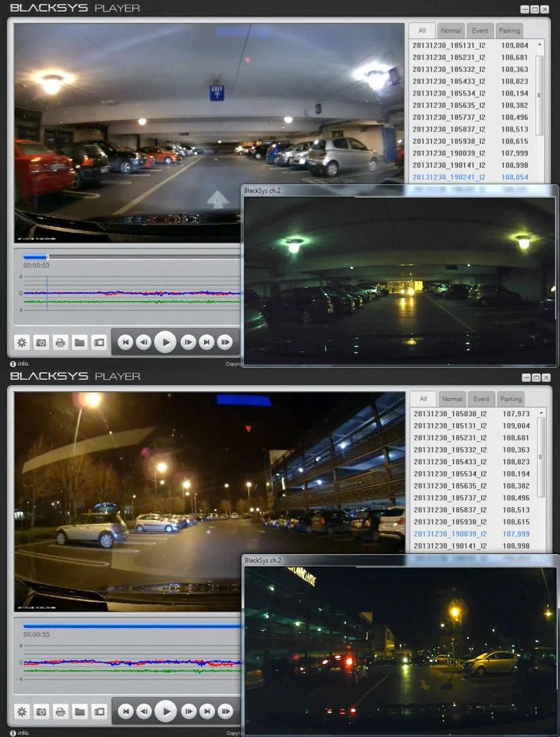This screenshot has height=737, width=560.
Task: Click the SD card icon in the lower player
Action: click(99, 712)
